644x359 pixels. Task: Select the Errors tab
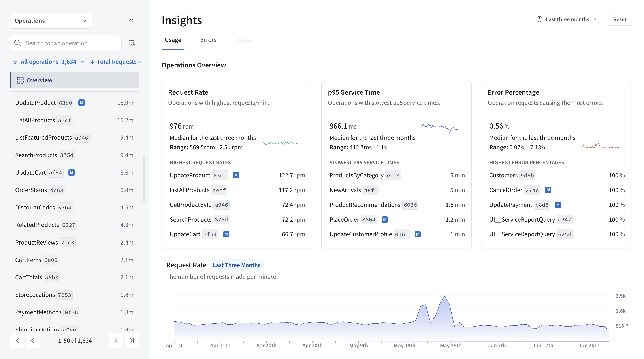point(208,40)
